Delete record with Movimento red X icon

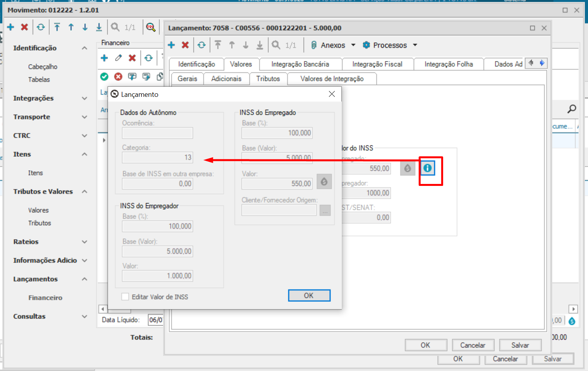24,27
